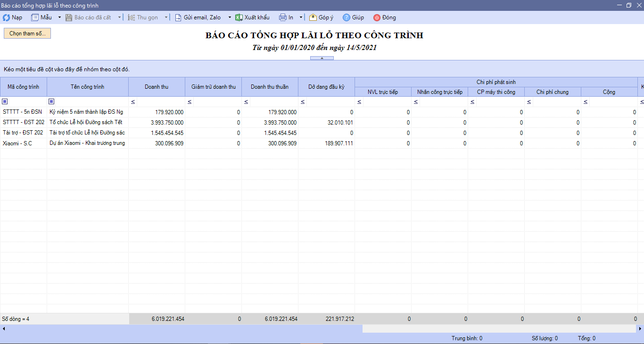Click Dự án Xiaomi - Khai trương project name

[87, 143]
